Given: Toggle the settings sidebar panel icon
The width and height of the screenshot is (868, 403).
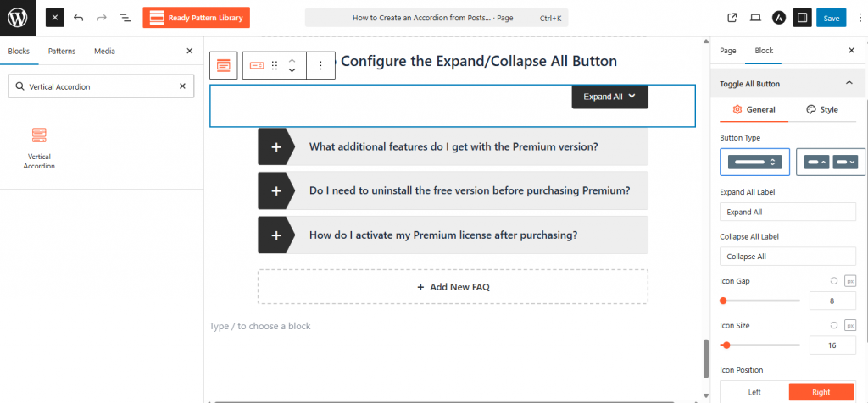Looking at the screenshot, I should tap(802, 17).
